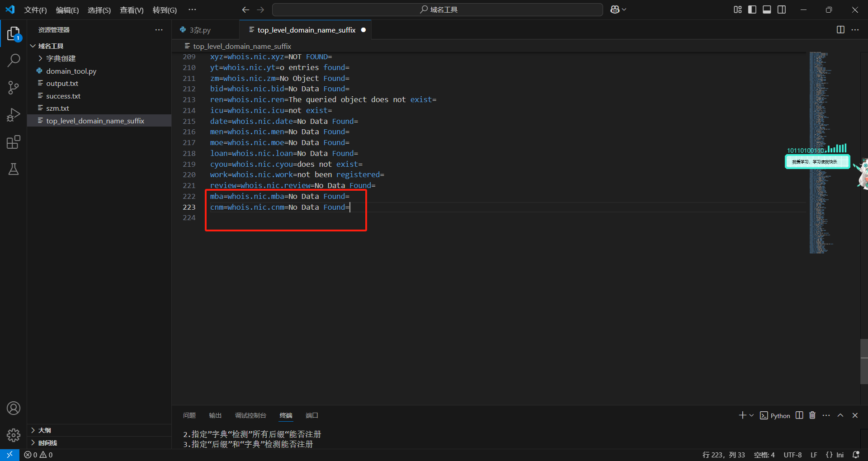Split the editor to the right
This screenshot has height=461, width=868.
[840, 30]
